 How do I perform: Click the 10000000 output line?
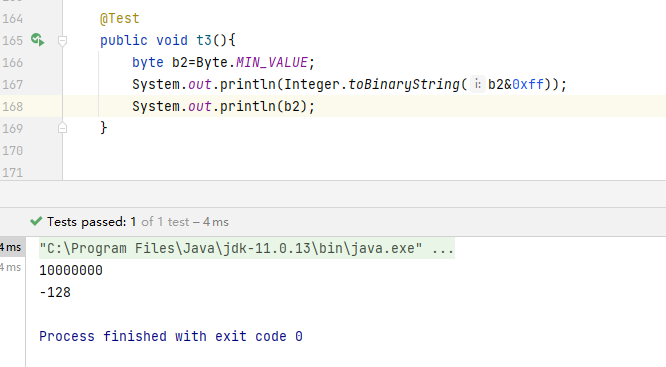[71, 271]
